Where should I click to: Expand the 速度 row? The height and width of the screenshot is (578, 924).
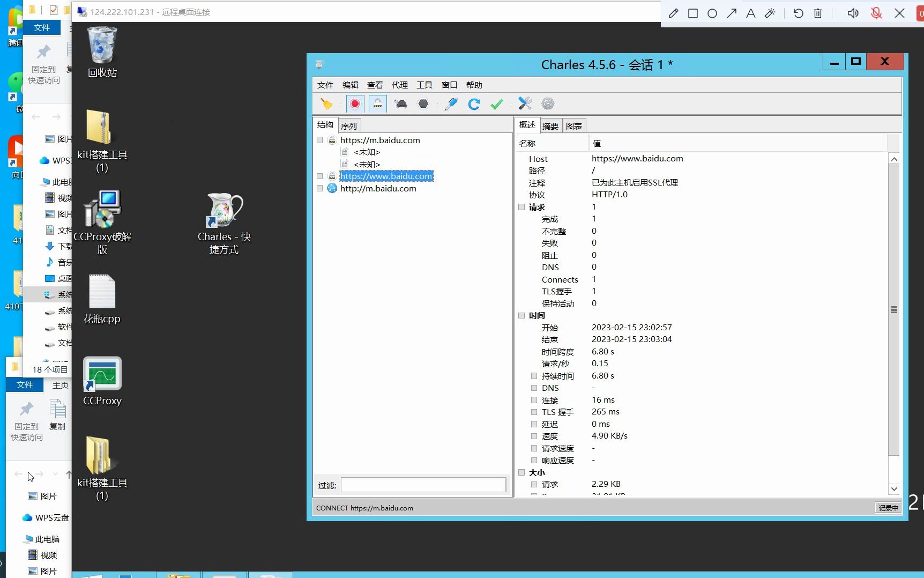(534, 436)
